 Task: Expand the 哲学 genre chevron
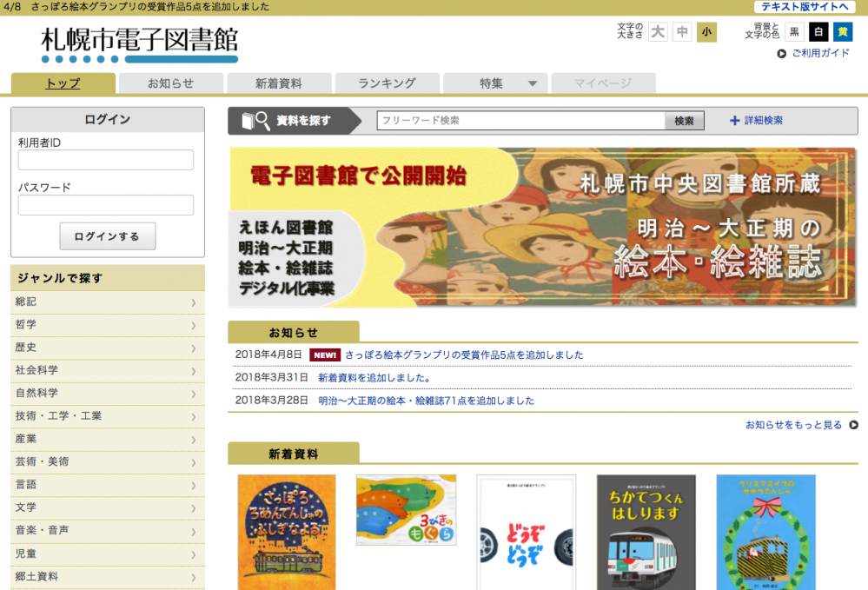194,326
